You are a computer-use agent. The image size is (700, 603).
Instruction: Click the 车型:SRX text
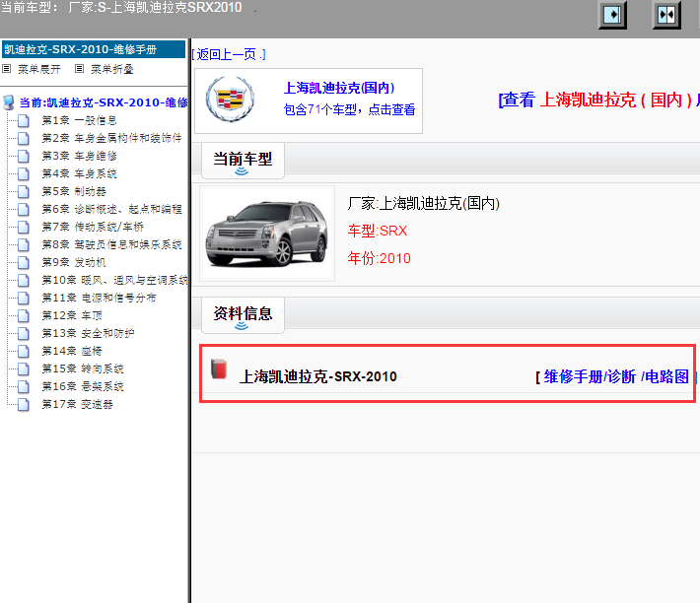[378, 231]
